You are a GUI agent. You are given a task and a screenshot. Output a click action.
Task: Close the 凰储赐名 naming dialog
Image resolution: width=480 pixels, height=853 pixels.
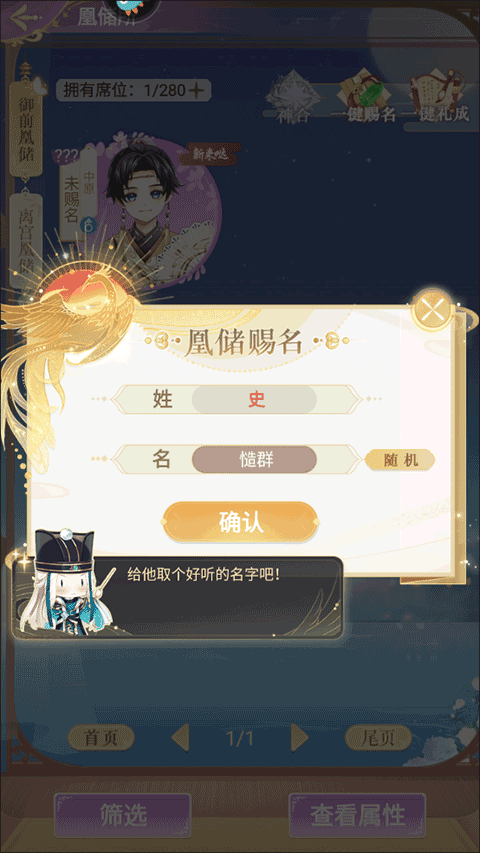coord(433,310)
